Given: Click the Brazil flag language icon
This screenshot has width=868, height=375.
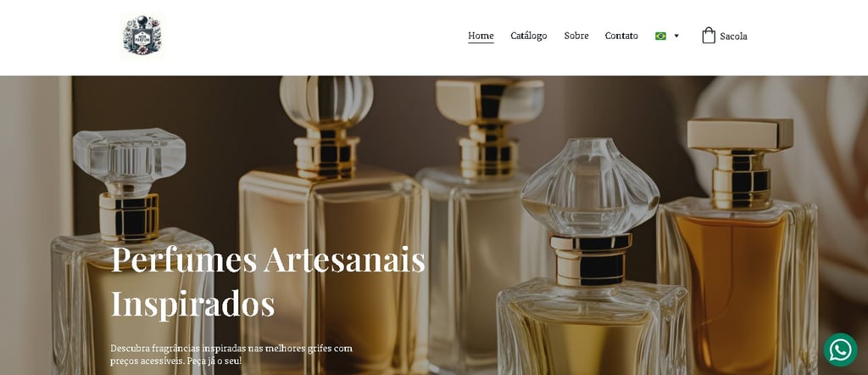Looking at the screenshot, I should 660,36.
